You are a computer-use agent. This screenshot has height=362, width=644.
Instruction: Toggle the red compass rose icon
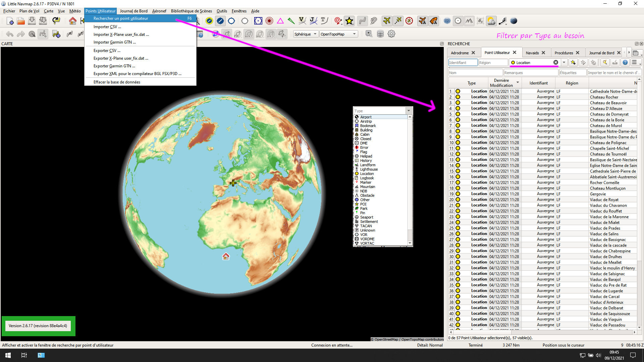point(409,21)
